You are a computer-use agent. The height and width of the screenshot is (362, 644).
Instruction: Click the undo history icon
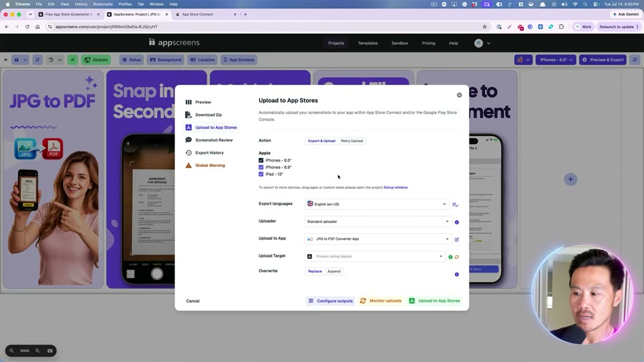tap(51, 60)
